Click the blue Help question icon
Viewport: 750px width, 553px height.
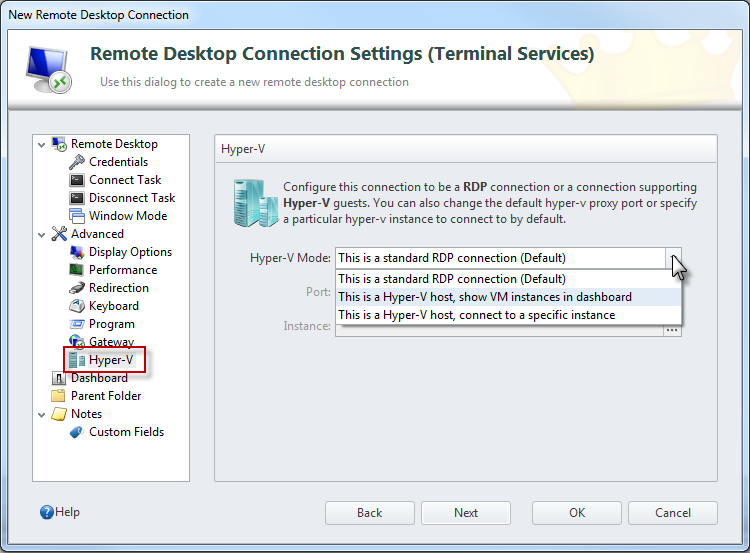[x=46, y=512]
